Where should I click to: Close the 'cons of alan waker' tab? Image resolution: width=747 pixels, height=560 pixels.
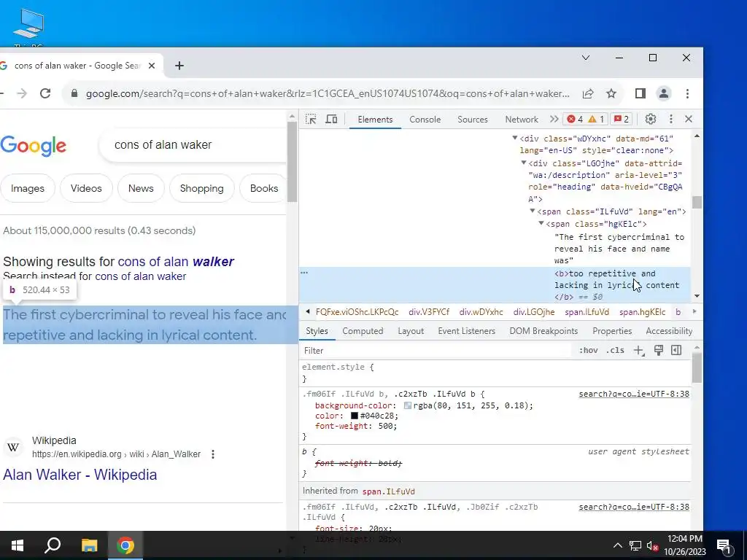click(x=152, y=66)
